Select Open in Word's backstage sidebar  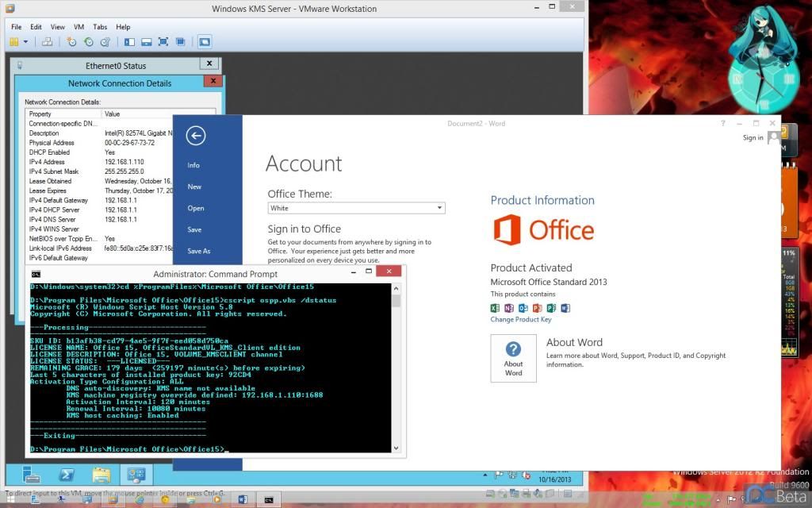[196, 209]
